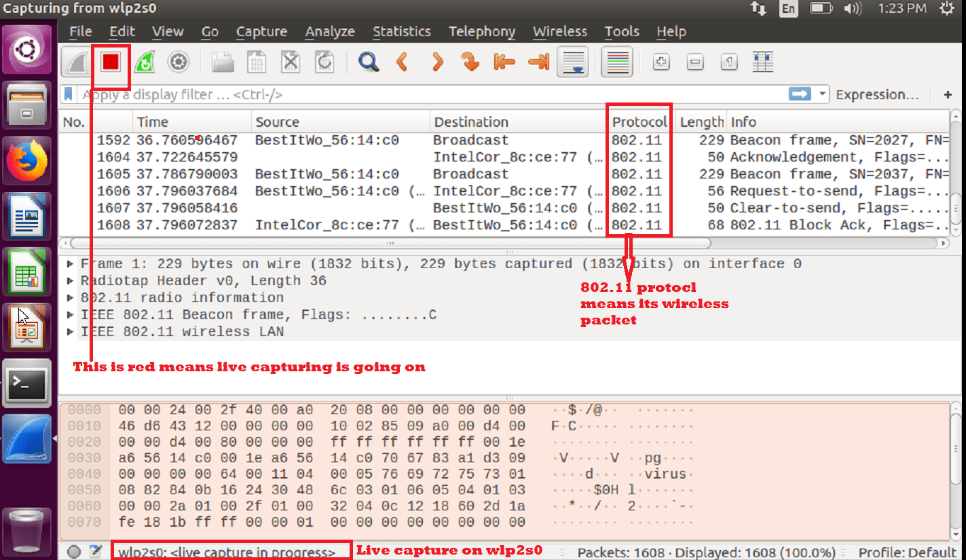Screen dimensions: 966x560
Task: Click inside the display filter field
Action: [407, 94]
